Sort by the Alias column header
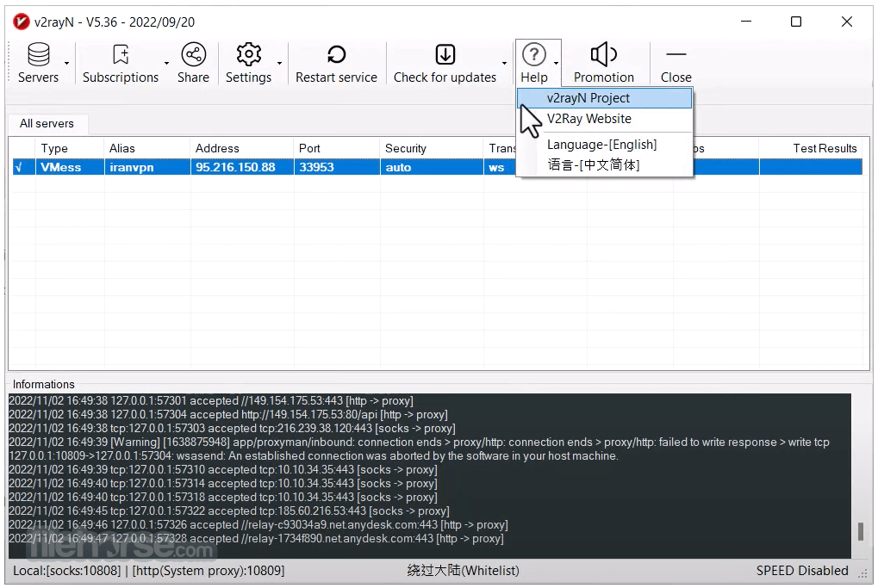The image size is (878, 588). pos(146,148)
